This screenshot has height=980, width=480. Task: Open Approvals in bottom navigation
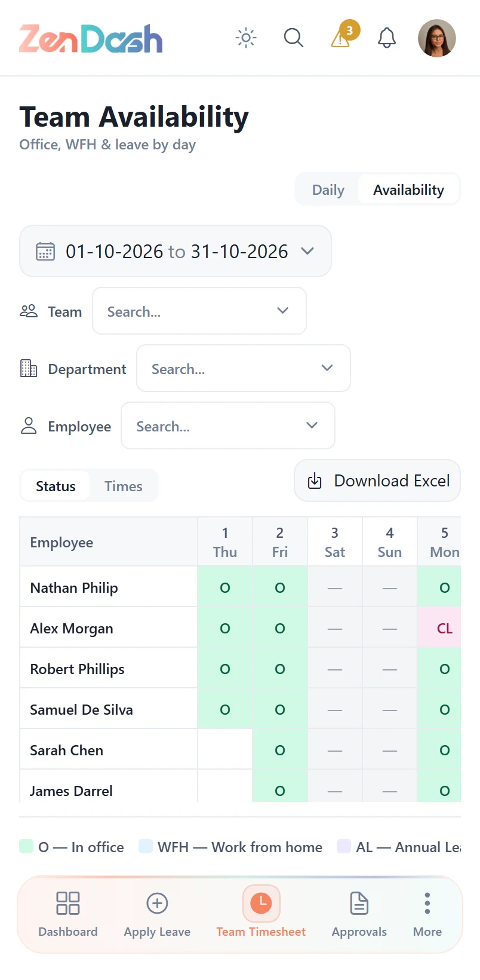tap(359, 914)
